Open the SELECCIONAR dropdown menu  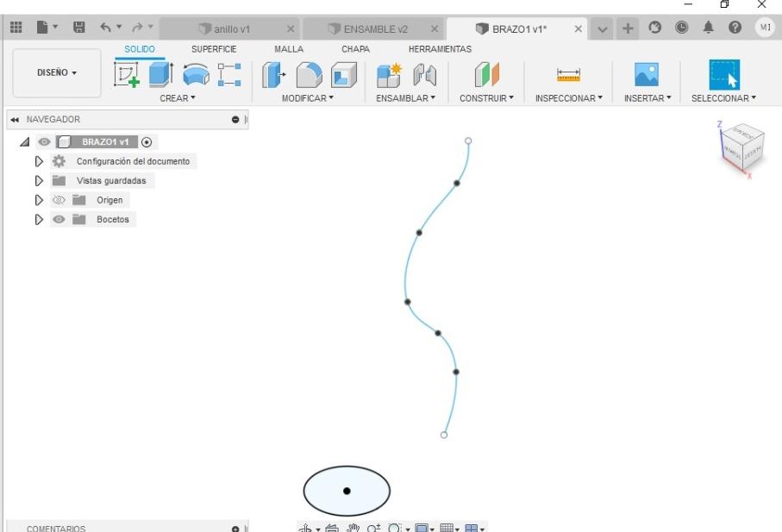(723, 98)
